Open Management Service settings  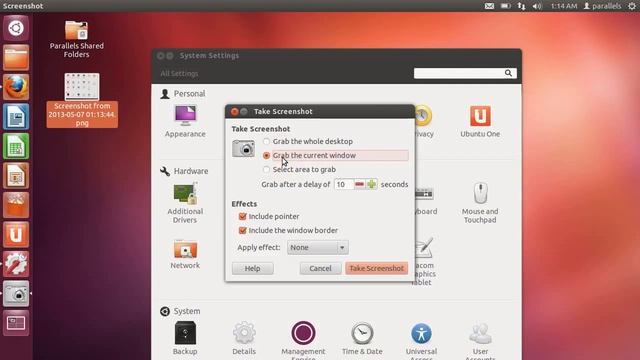click(x=303, y=340)
